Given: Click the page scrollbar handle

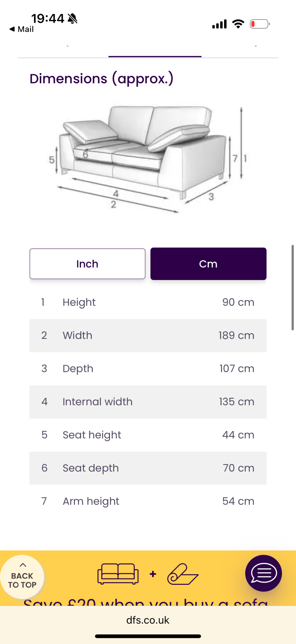Looking at the screenshot, I should pyautogui.click(x=292, y=287).
